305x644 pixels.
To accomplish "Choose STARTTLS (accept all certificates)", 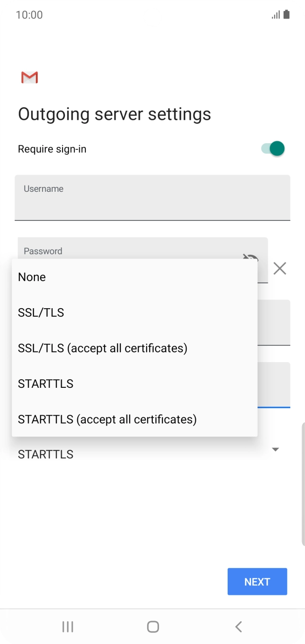I will tap(107, 419).
